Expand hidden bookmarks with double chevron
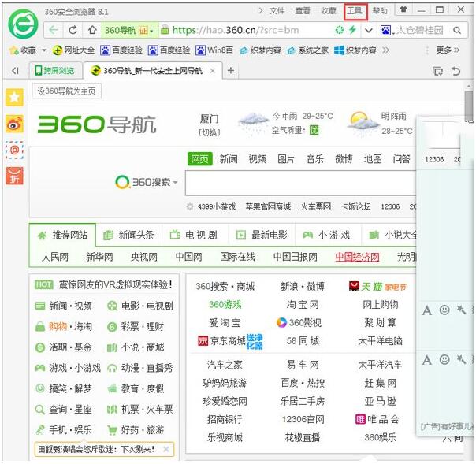The width and height of the screenshot is (476, 464). pos(385,50)
